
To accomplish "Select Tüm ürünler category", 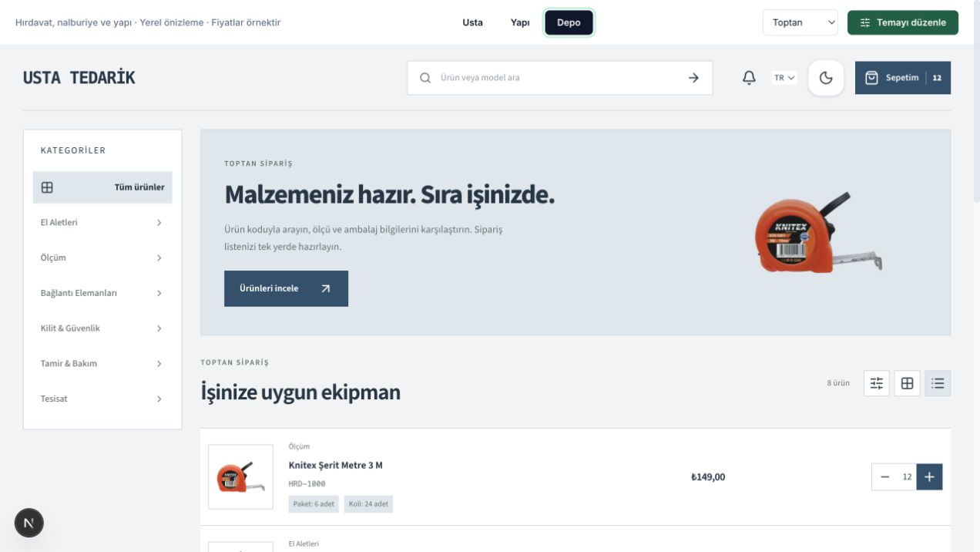I will [102, 187].
